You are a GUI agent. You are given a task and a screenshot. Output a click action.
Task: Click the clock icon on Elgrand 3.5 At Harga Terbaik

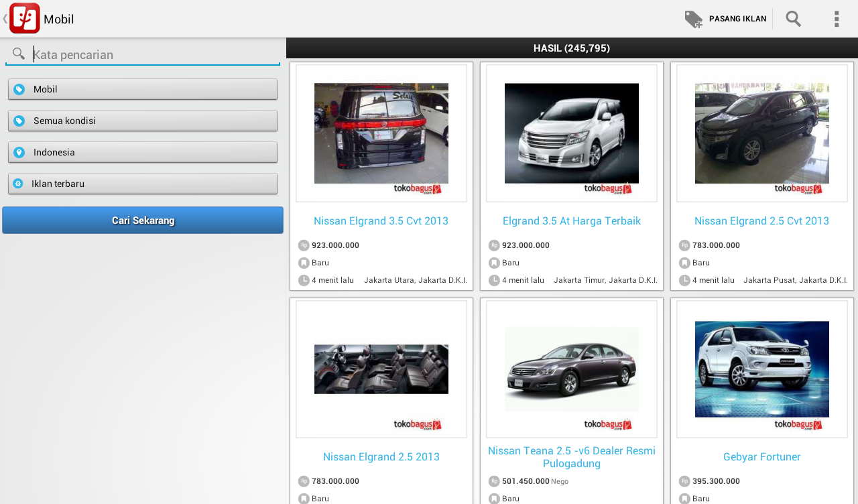coord(494,280)
